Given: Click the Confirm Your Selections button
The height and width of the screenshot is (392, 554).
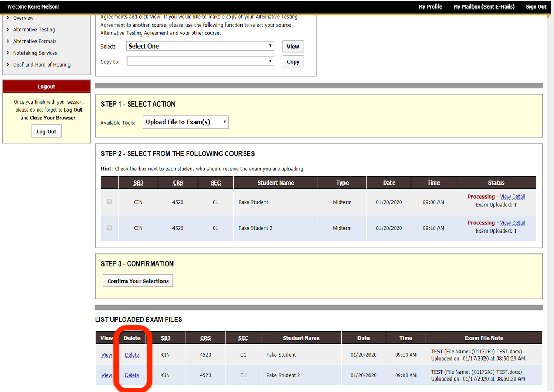Looking at the screenshot, I should [137, 281].
